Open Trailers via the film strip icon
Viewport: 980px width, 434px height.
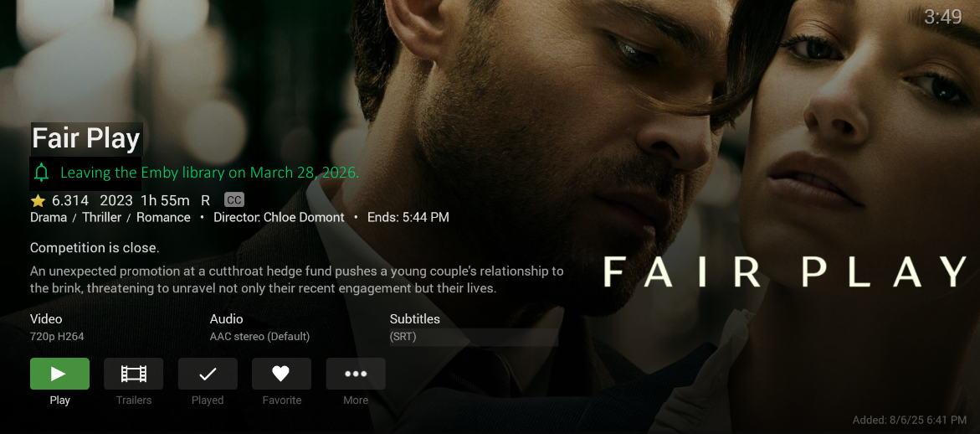pos(133,374)
